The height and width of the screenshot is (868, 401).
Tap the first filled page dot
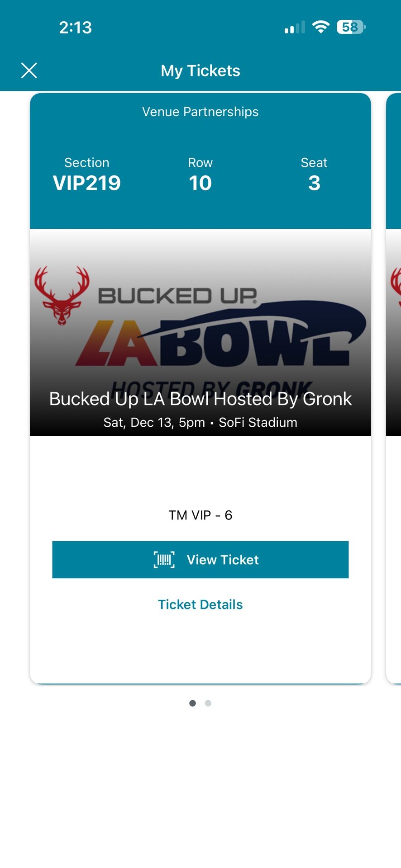[x=192, y=703]
